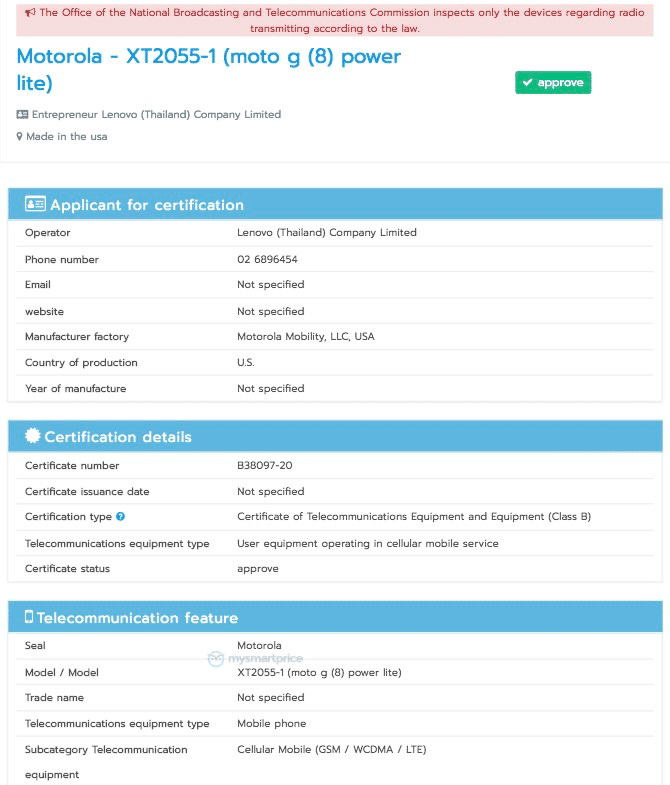Click the megaphone icon in the notice banner
The image size is (670, 785).
click(x=30, y=13)
